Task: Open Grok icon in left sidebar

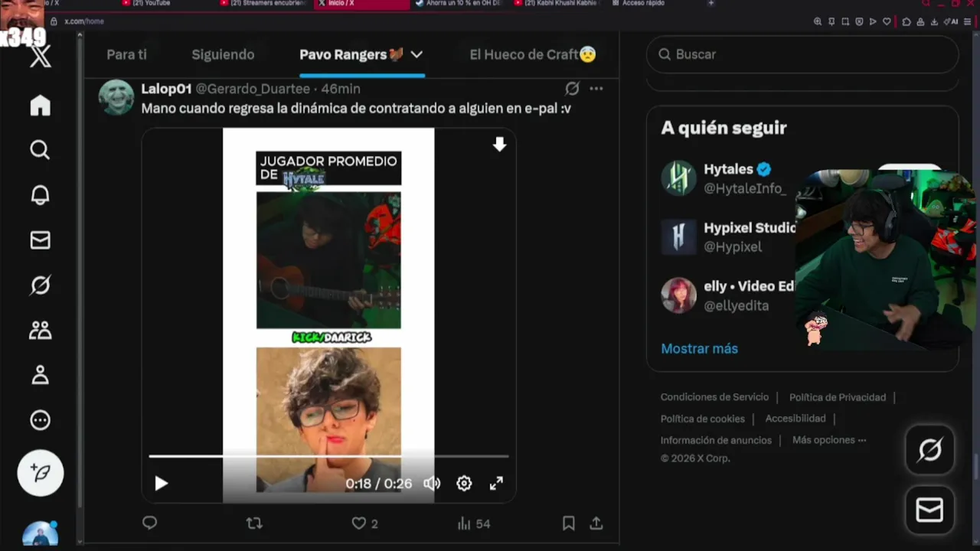Action: [40, 285]
